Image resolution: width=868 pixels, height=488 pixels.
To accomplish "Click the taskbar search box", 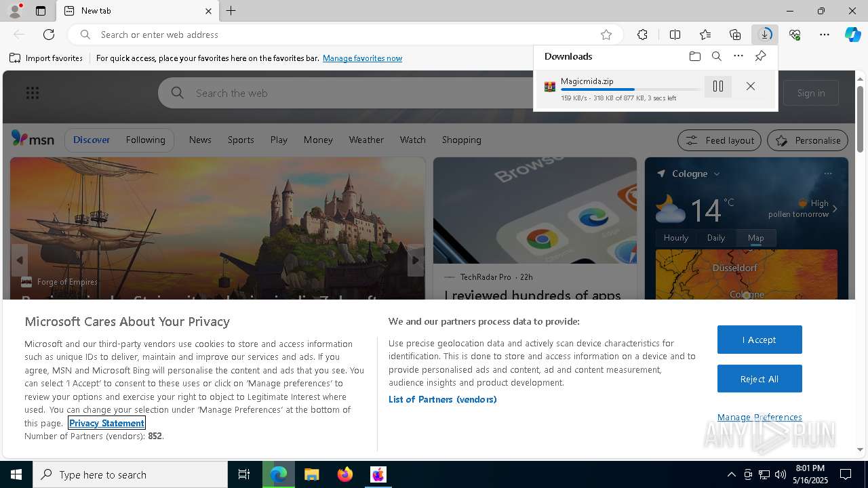I will 130,474.
